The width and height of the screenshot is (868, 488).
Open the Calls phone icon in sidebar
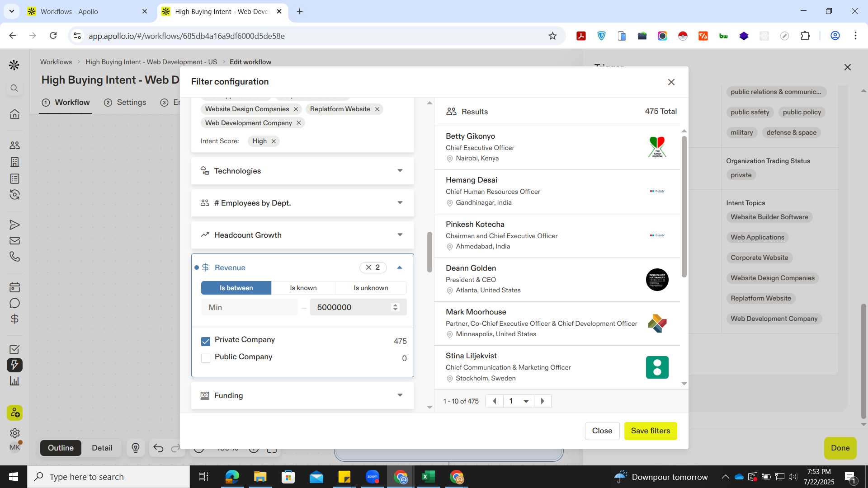[14, 257]
